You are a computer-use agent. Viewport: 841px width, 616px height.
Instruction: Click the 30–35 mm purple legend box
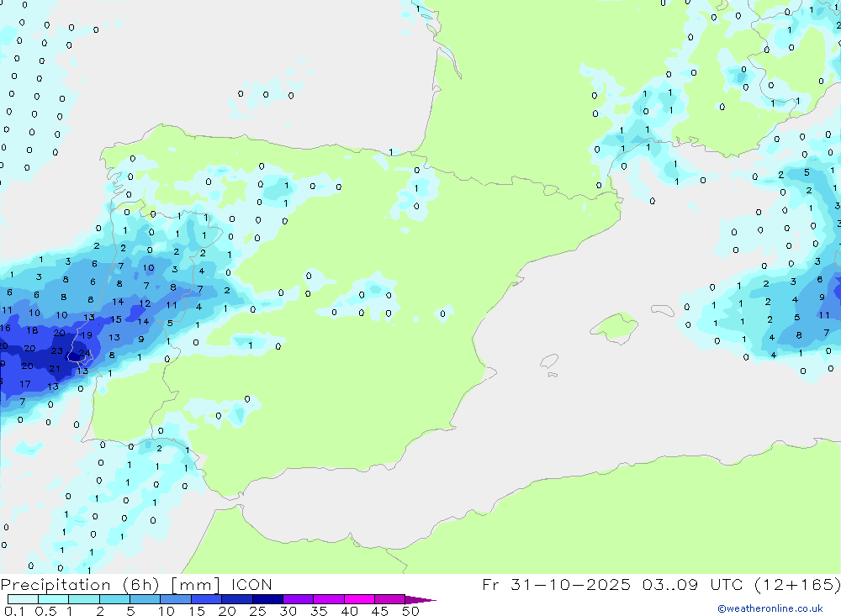(299, 599)
